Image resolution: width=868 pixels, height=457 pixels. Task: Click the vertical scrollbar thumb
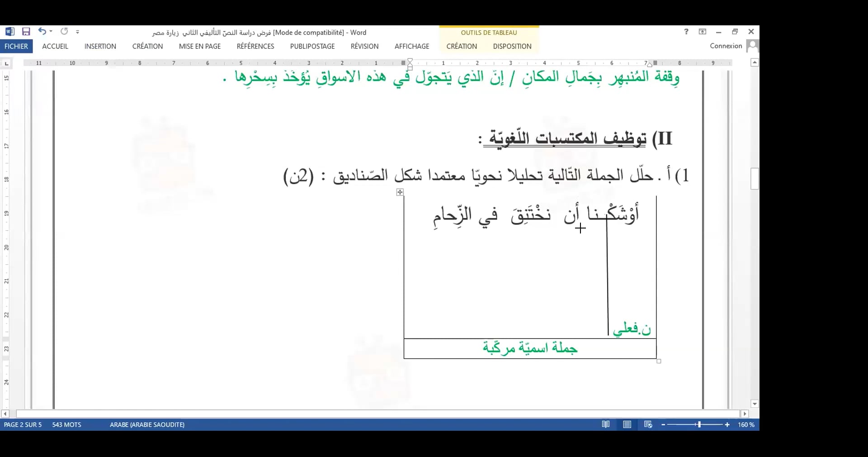click(755, 179)
